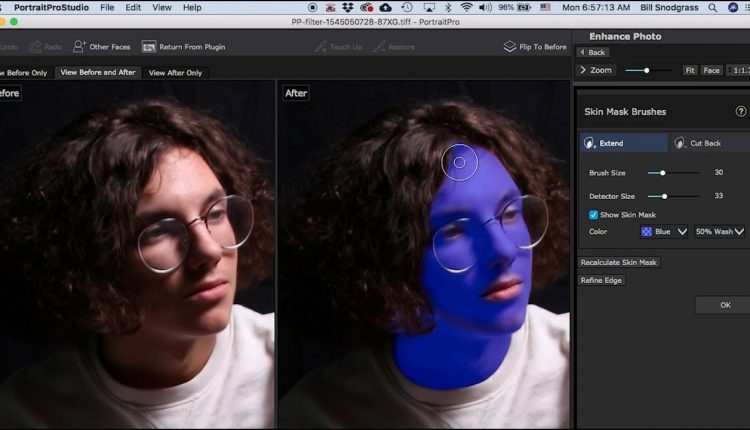Click the Wi-Fi status icon

pos(466,8)
